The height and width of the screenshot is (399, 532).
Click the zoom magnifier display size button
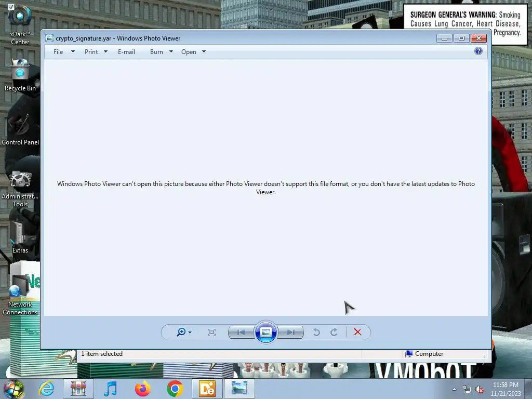coord(181,332)
